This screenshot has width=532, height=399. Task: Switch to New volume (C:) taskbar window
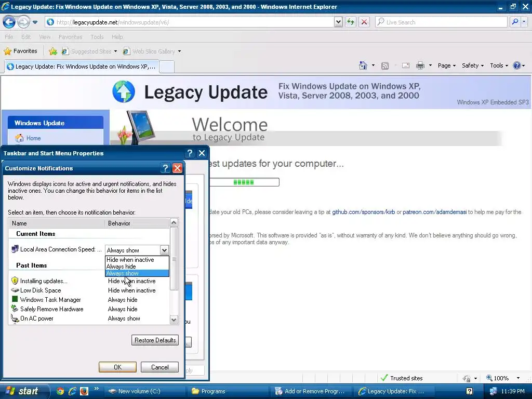click(144, 391)
